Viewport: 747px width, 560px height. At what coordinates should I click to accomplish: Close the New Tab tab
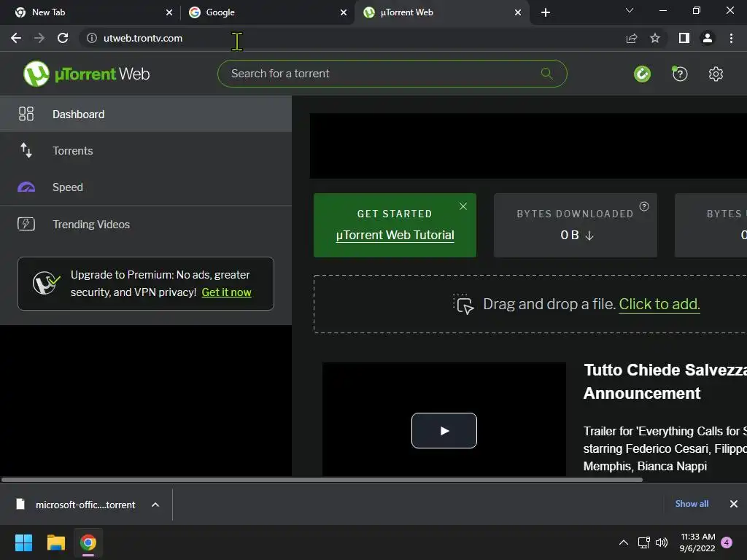point(169,12)
